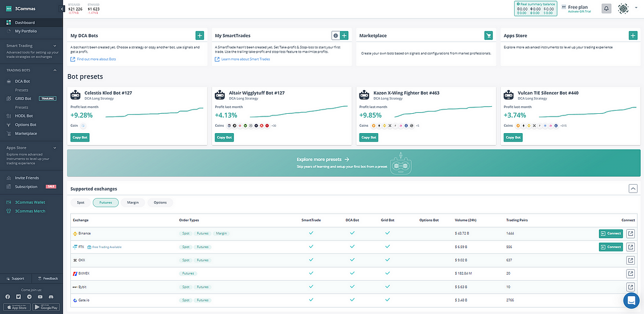Open external link icon for Bybit row
This screenshot has width=644, height=314.
[631, 286]
